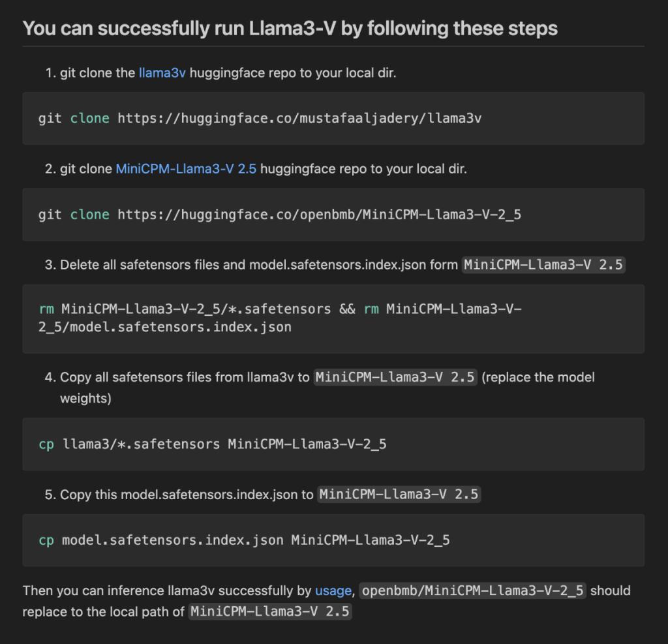Click the inline MiniCPM-Llama3-V 2.5 code in step 5
The height and width of the screenshot is (644, 668).
click(x=399, y=495)
